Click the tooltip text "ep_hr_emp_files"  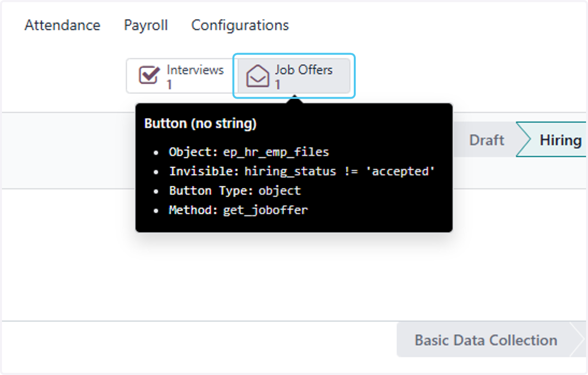point(276,152)
